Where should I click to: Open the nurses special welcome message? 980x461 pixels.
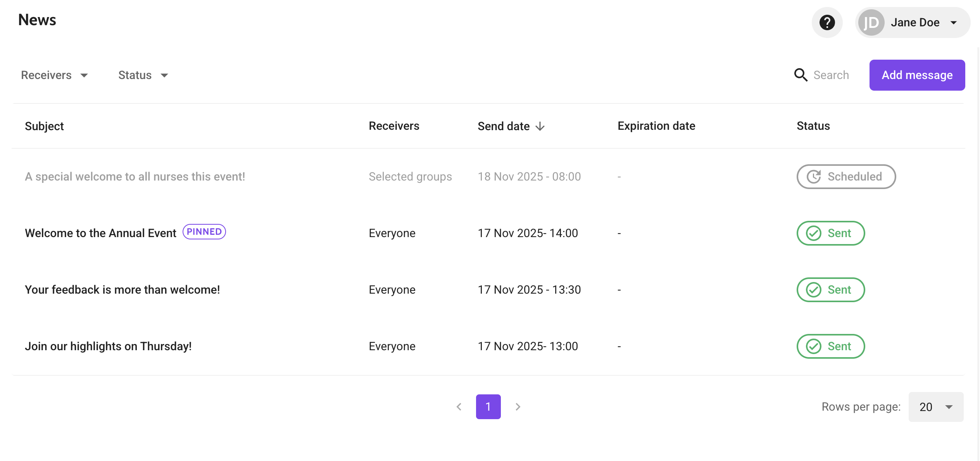click(x=135, y=177)
